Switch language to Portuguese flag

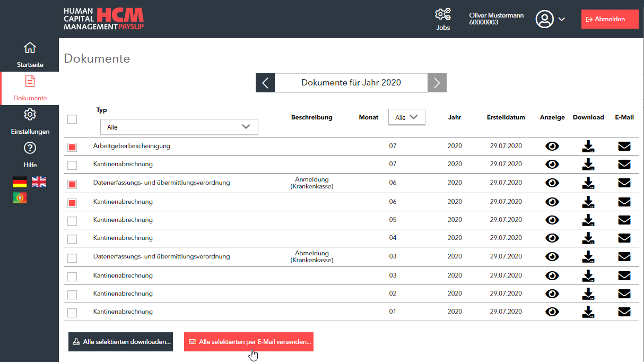pyautogui.click(x=20, y=198)
